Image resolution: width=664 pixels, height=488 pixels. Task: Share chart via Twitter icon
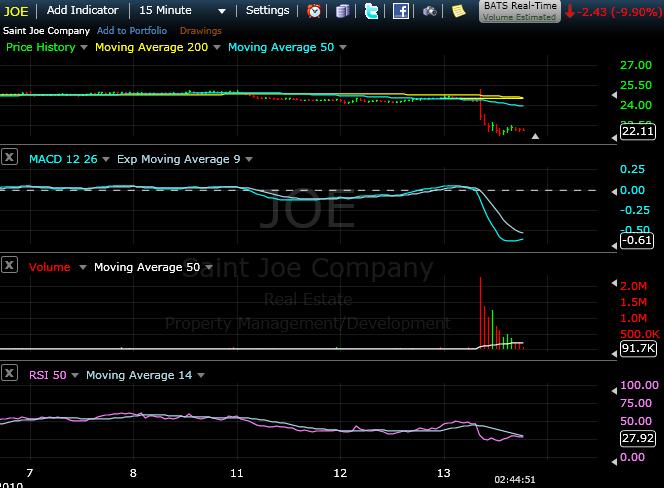tap(372, 11)
